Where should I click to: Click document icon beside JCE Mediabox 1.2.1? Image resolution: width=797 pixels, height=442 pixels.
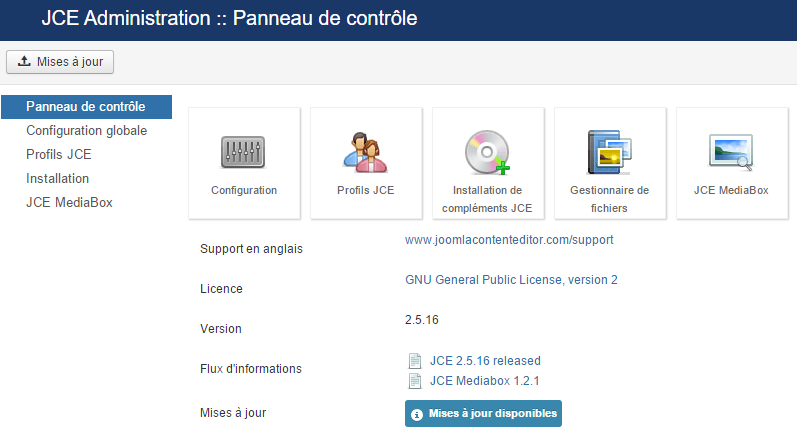415,381
